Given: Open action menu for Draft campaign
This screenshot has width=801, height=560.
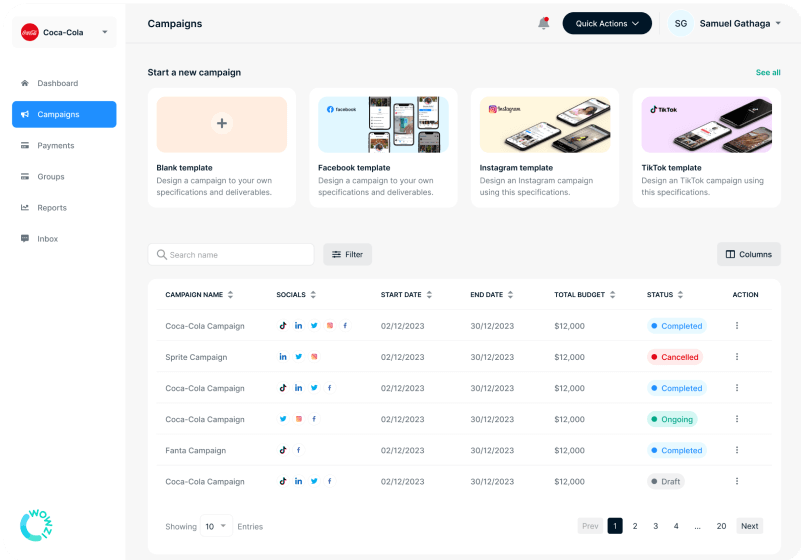Looking at the screenshot, I should point(737,481).
